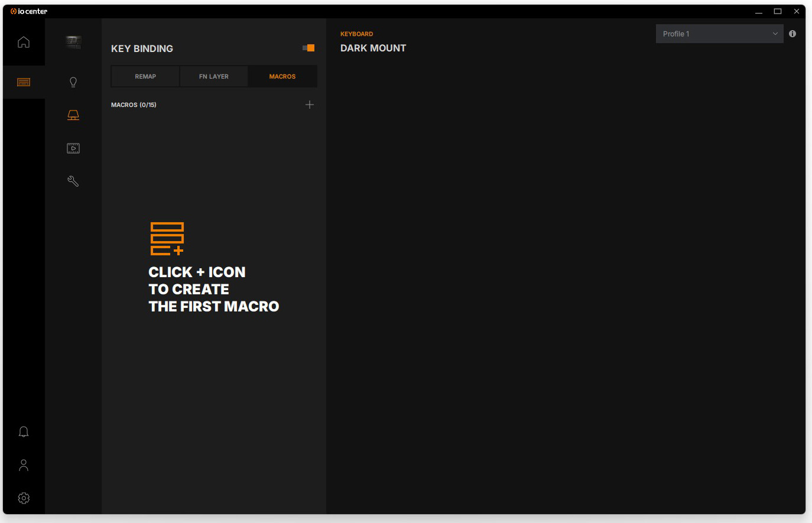
Task: Select the MACROS tab
Action: pyautogui.click(x=282, y=76)
